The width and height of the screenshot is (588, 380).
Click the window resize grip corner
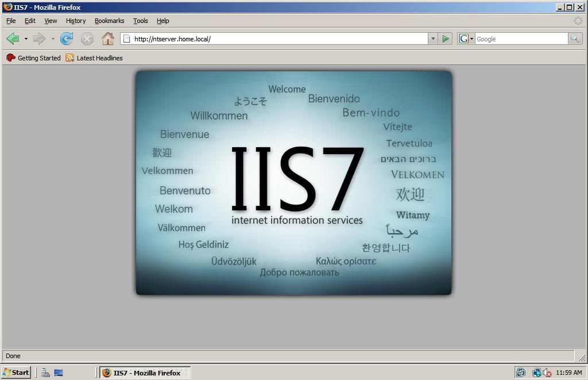(581, 357)
